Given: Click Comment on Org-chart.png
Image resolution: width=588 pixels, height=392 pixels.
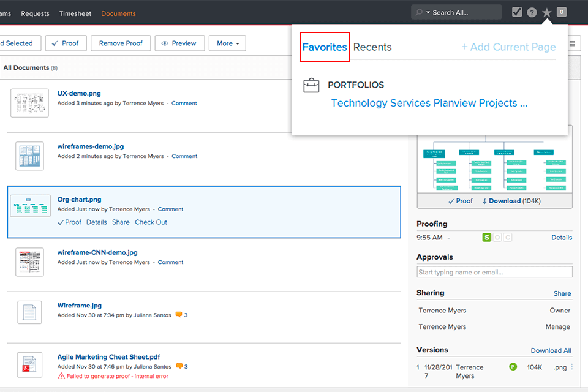Looking at the screenshot, I should coord(170,209).
